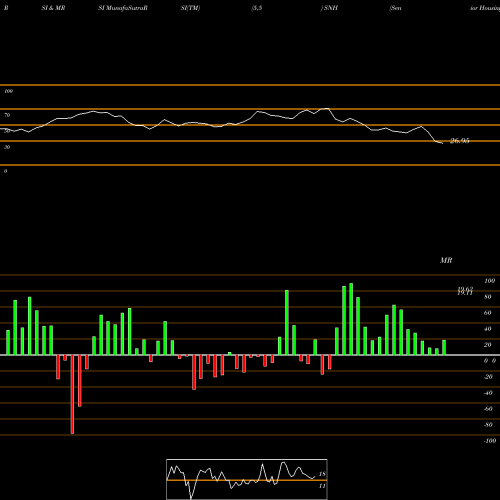Click the 80 label on MR axis
Image resolution: width=500 pixels, height=500 pixels.
(488, 297)
